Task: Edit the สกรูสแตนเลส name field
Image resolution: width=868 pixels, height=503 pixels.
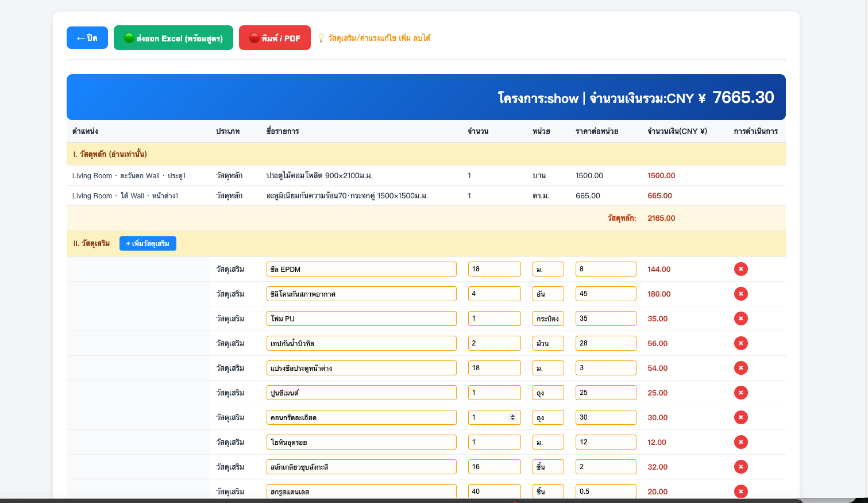Action: [361, 492]
